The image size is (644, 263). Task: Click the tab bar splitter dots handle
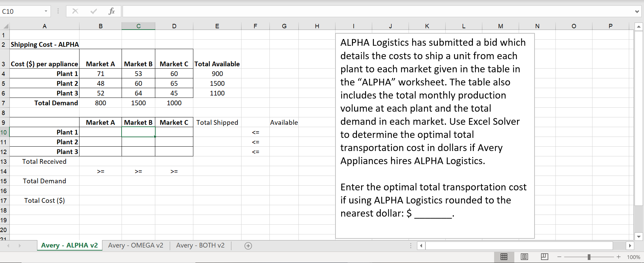click(411, 246)
